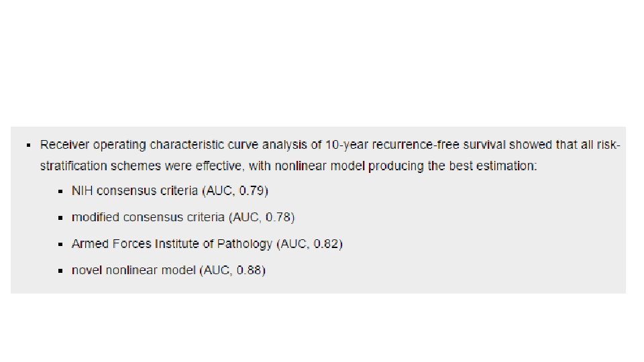Click the "(AUC, 0.78)" value
The height and width of the screenshot is (362, 644).
(x=262, y=217)
